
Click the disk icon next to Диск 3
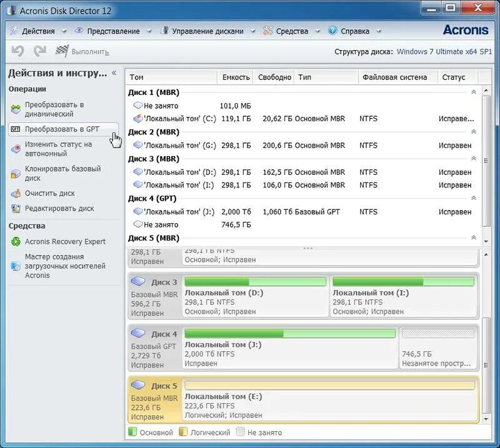point(138,282)
